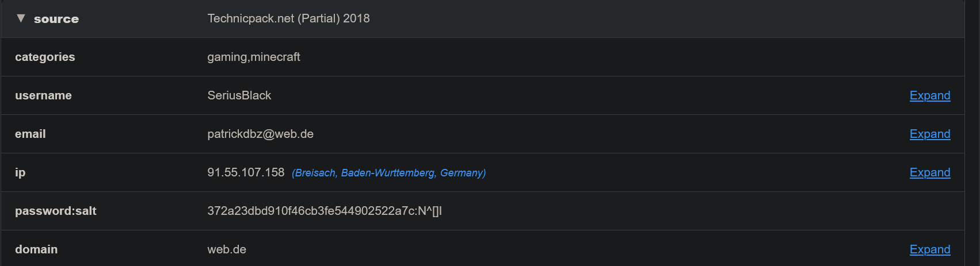This screenshot has width=980, height=266.
Task: Select the gaming,minecraft categories value
Action: point(254,57)
